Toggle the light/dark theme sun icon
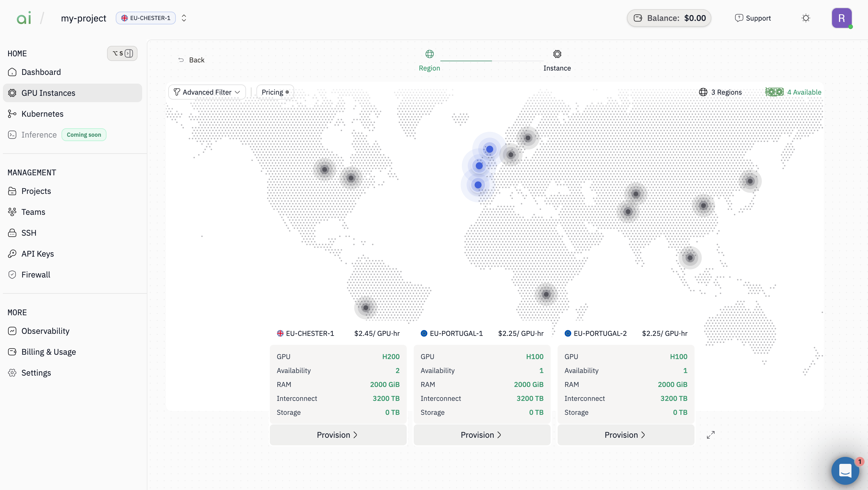Viewport: 868px width, 490px height. 806,18
